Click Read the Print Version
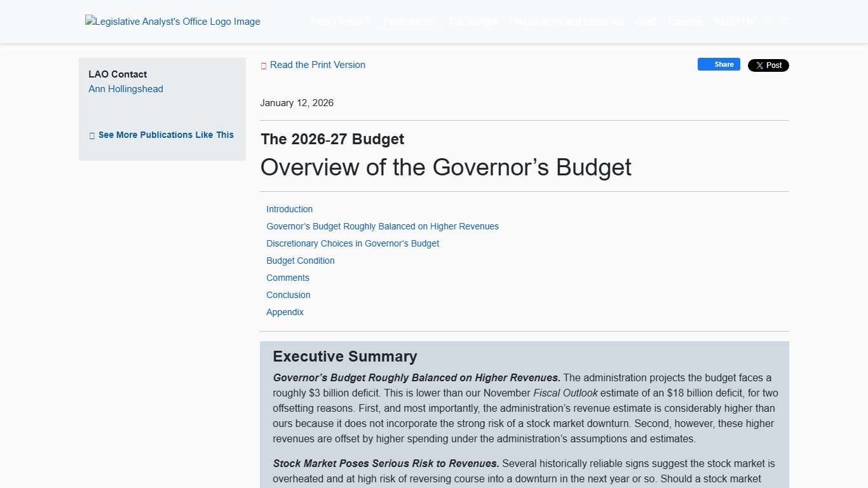868x488 pixels. (318, 65)
